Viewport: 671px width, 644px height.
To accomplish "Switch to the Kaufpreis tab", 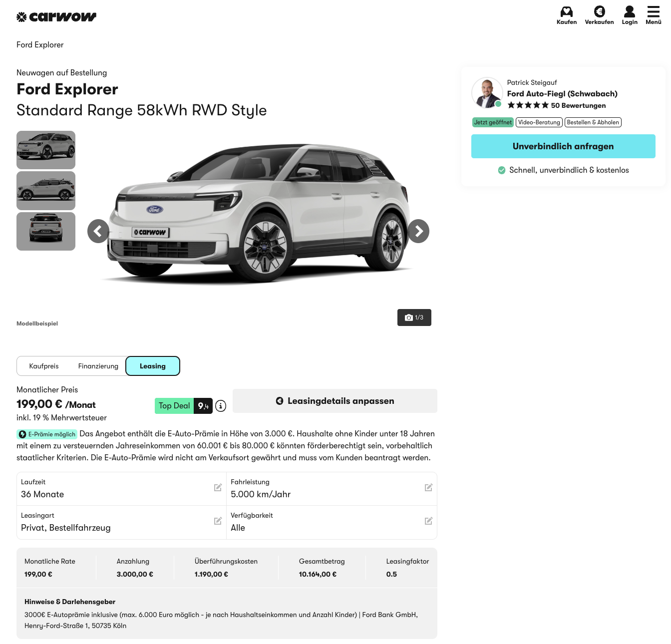I will coord(44,366).
